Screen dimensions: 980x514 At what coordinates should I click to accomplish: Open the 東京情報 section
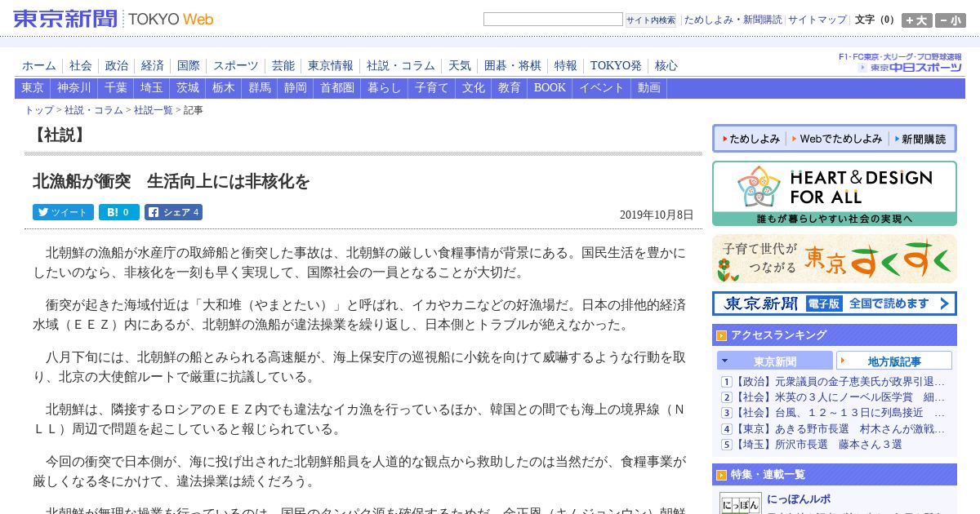tap(331, 65)
